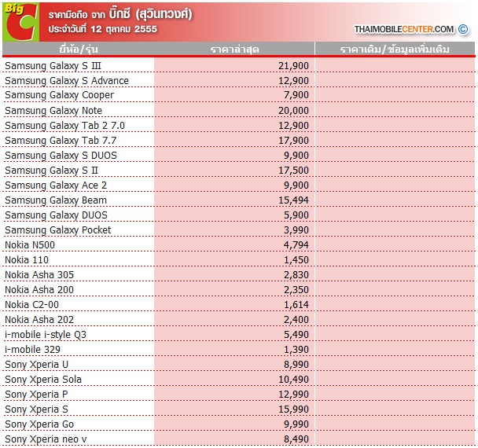Select Sony Xperia Go model name
The image size is (478, 448).
pos(39,424)
